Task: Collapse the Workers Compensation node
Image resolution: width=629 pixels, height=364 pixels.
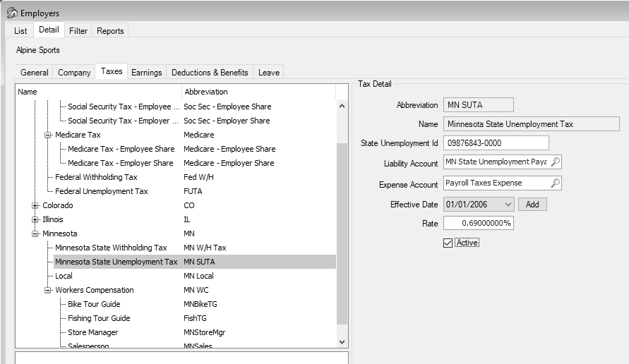Action: [48, 290]
